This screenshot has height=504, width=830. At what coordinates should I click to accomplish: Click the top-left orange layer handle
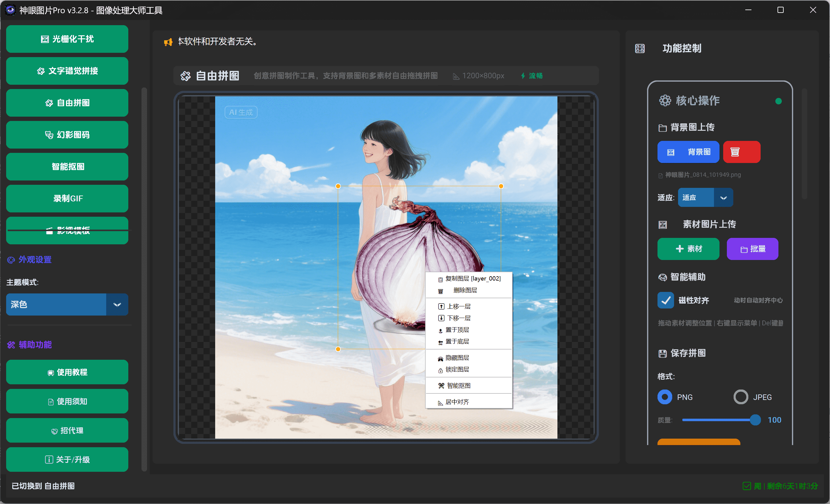point(338,186)
